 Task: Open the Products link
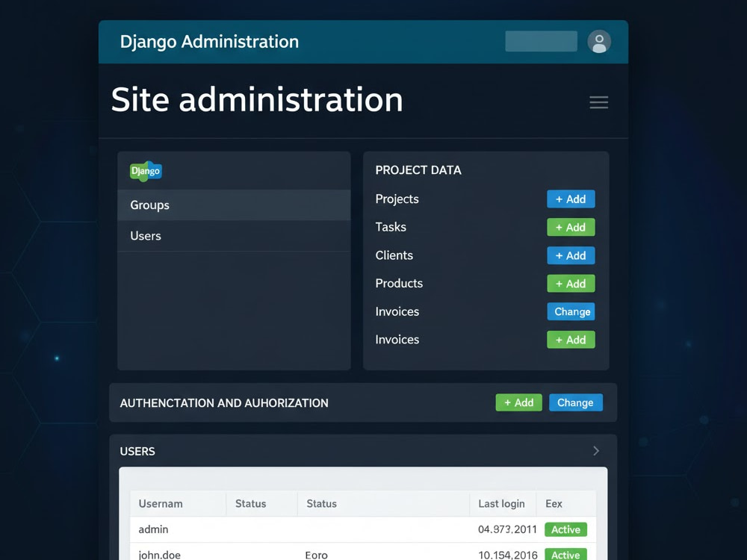[399, 283]
